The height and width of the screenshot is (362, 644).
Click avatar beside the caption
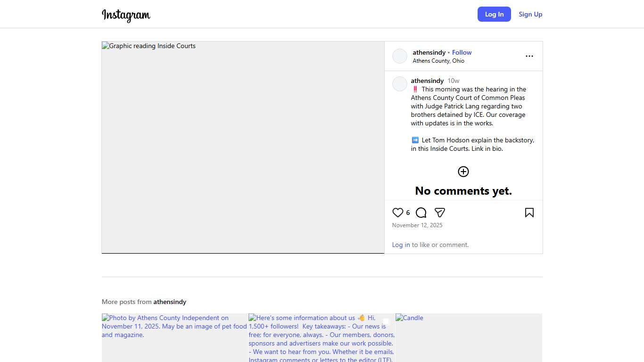pyautogui.click(x=400, y=84)
